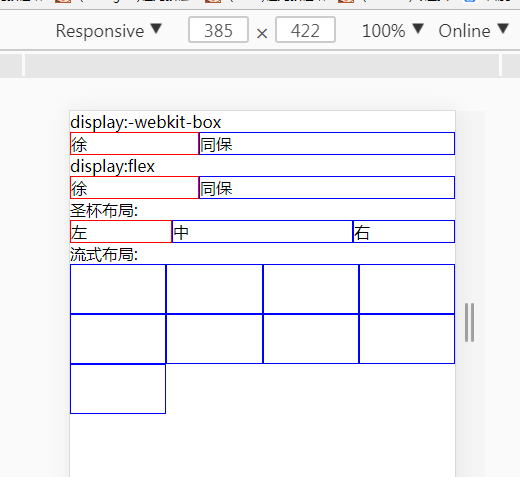Click the lone blue box in the third grid row

(x=118, y=389)
